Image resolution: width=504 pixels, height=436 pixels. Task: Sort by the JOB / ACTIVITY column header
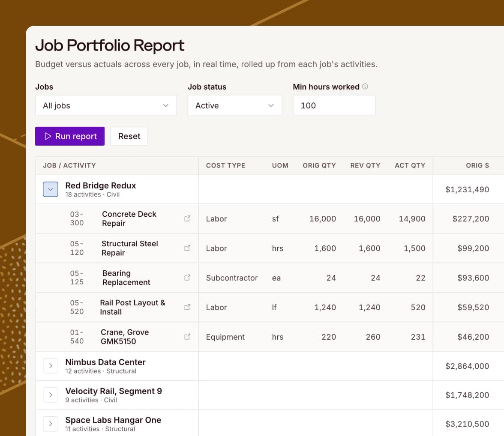[69, 165]
